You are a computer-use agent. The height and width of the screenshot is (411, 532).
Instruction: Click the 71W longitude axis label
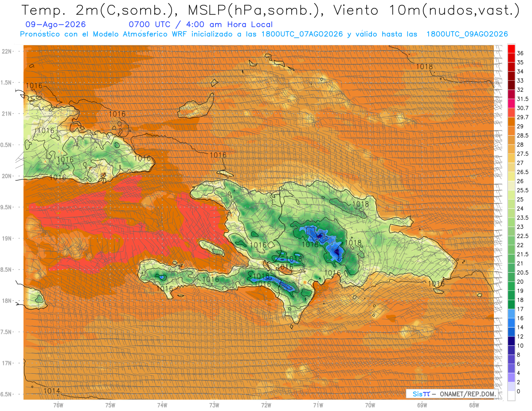click(x=318, y=405)
